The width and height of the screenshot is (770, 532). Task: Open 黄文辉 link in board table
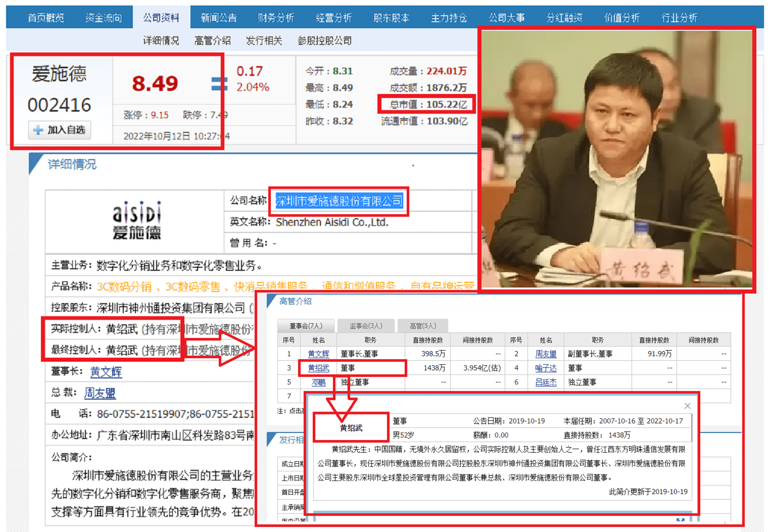[x=318, y=354]
